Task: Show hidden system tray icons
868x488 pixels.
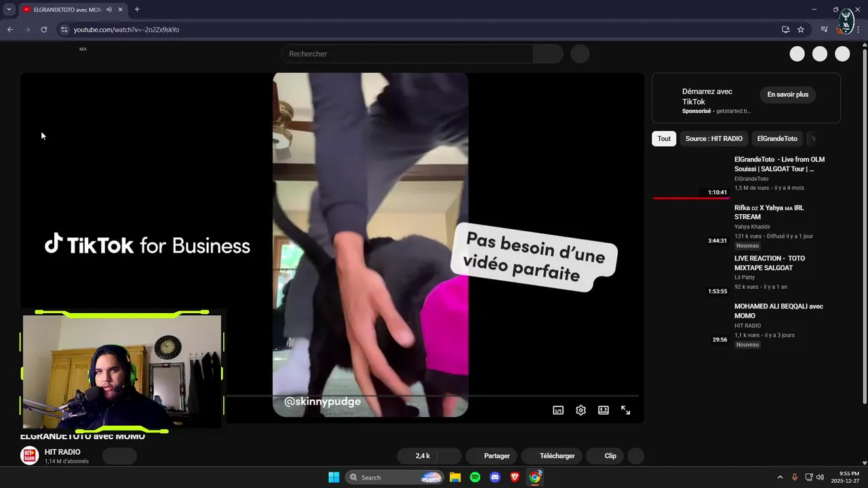Action: point(780,477)
